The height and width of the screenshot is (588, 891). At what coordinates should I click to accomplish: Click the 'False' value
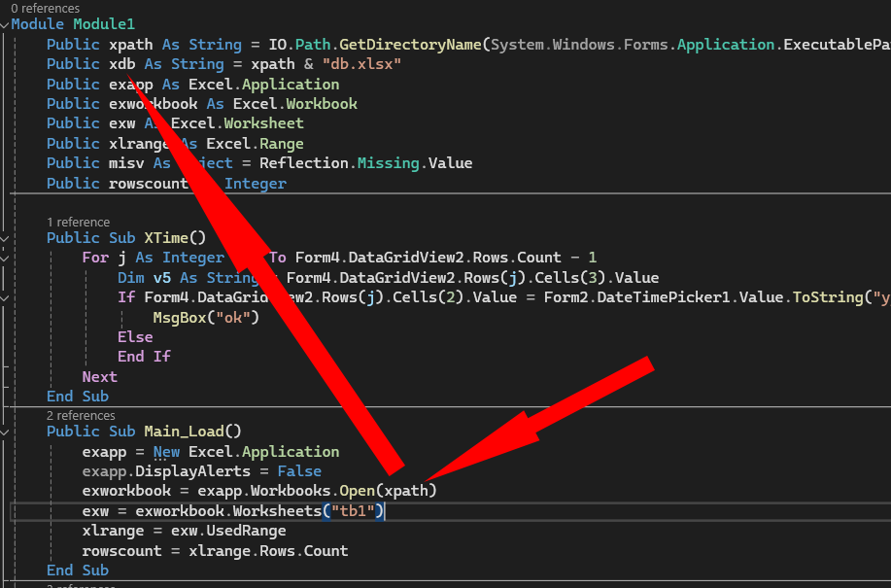[299, 471]
